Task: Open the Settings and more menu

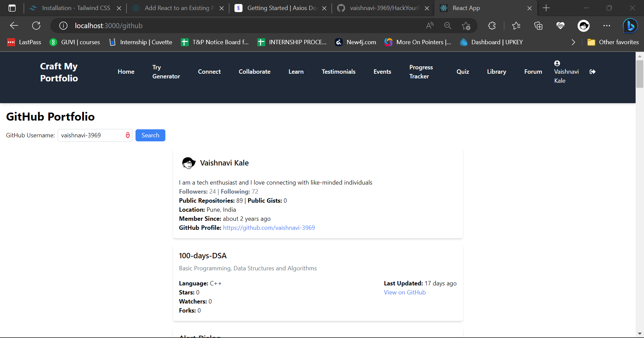Action: point(607,25)
